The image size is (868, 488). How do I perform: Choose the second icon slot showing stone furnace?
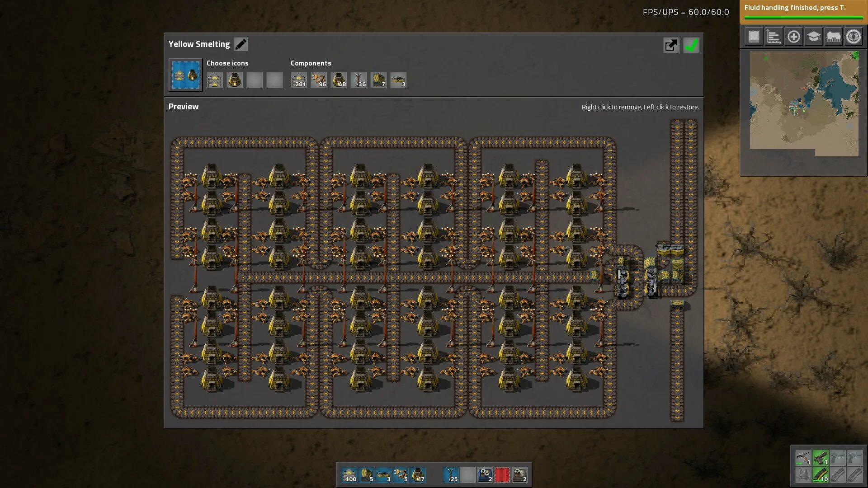235,80
